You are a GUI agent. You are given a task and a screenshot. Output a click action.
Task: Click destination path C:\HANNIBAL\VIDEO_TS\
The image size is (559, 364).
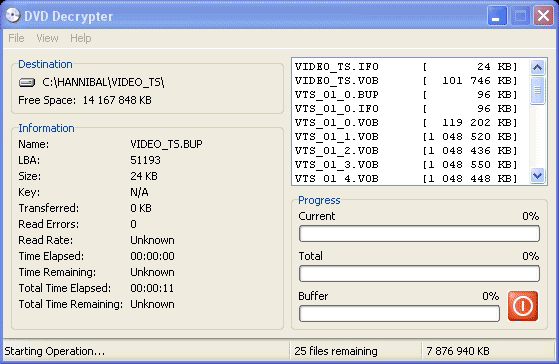pos(103,82)
